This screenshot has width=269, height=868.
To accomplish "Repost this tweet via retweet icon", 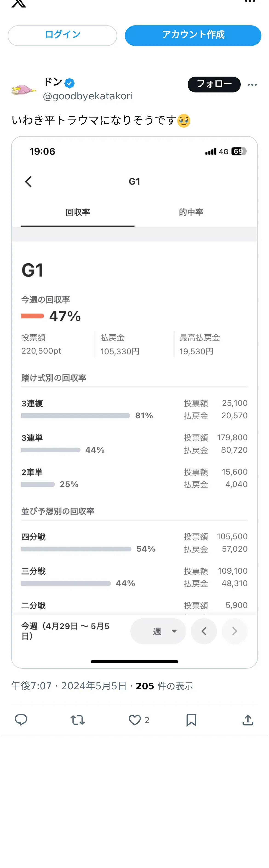I will click(77, 720).
